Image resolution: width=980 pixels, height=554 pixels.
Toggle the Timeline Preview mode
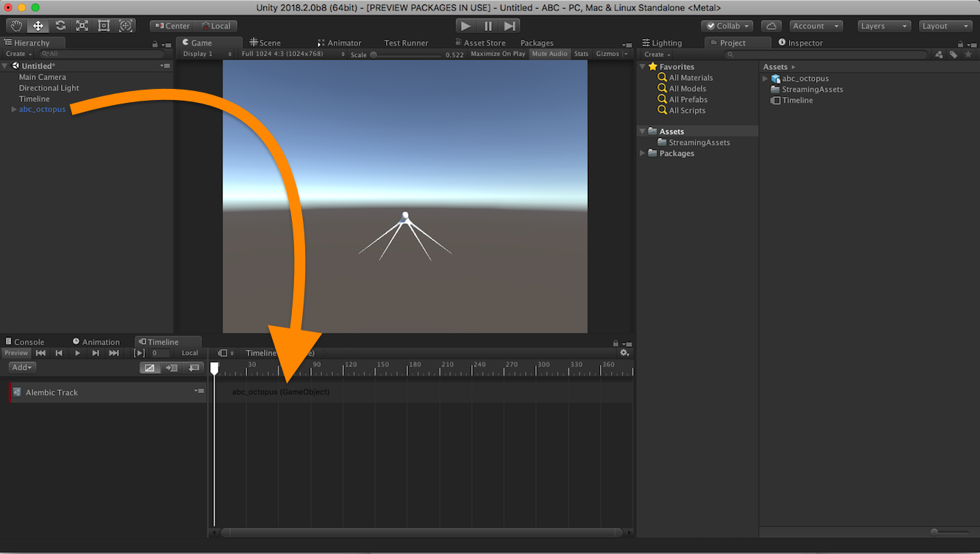16,353
